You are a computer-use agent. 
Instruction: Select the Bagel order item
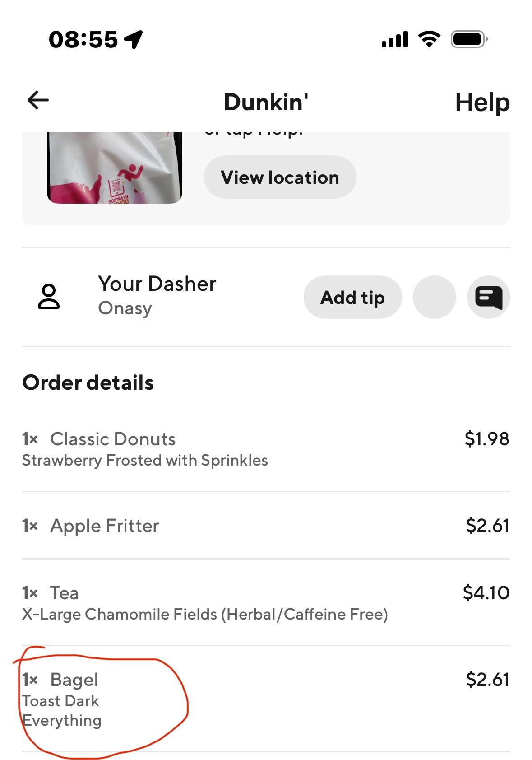pos(74,680)
